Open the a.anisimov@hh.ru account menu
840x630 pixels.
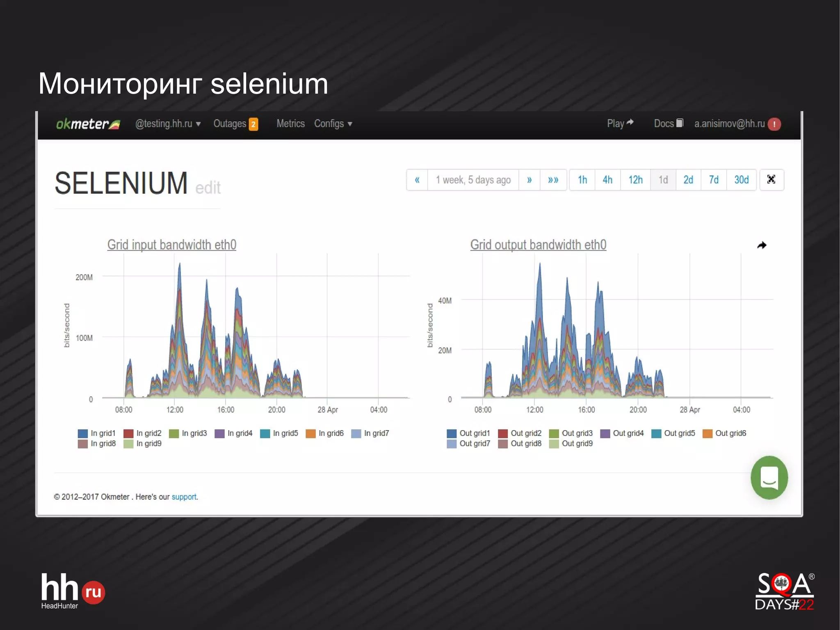pos(729,124)
